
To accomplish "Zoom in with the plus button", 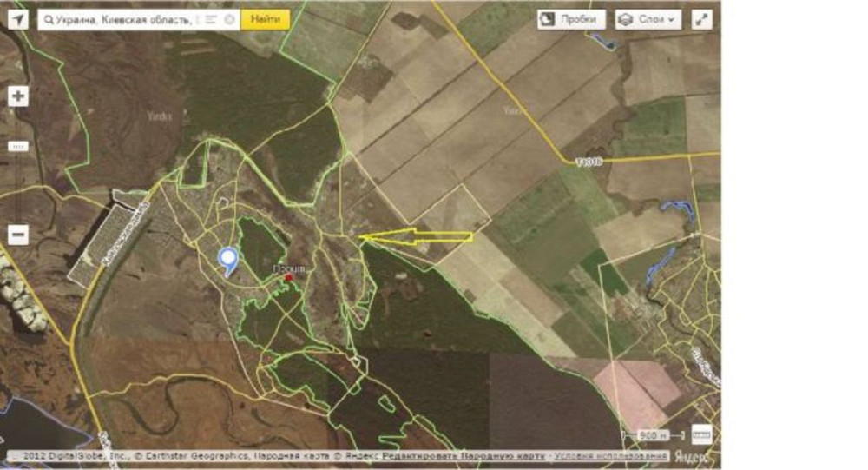I will (x=18, y=96).
